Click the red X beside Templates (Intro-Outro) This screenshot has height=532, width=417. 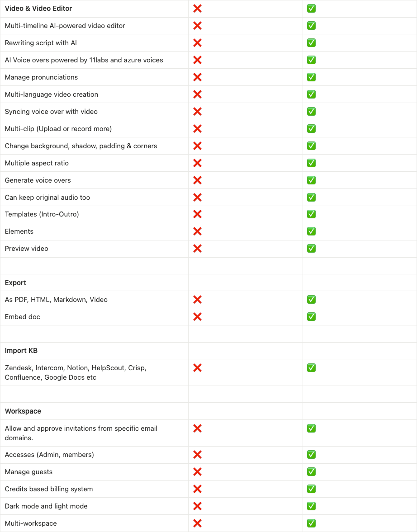[197, 214]
